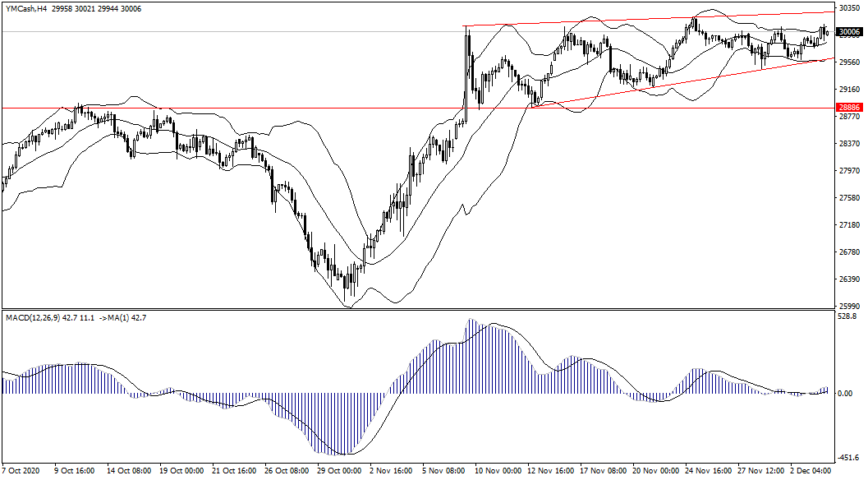Click the red 28886 price level tag

[x=849, y=108]
